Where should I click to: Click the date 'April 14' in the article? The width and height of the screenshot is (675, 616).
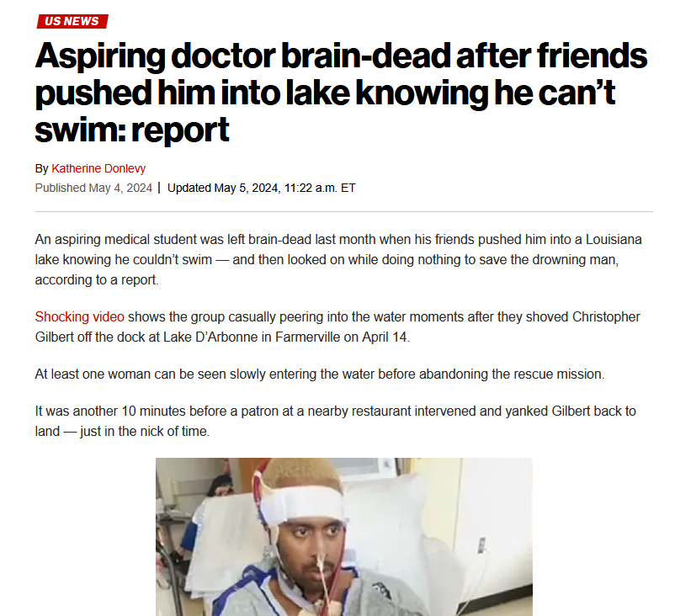tap(385, 337)
